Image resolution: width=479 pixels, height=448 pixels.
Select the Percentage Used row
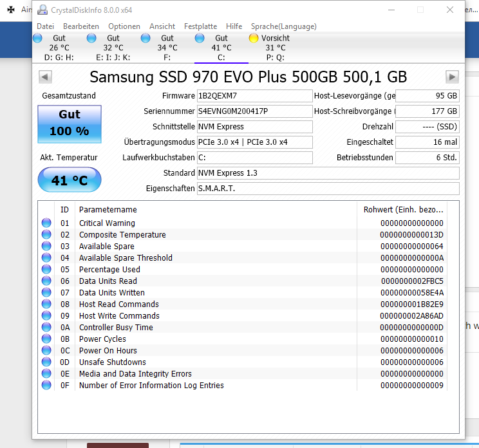[243, 270]
